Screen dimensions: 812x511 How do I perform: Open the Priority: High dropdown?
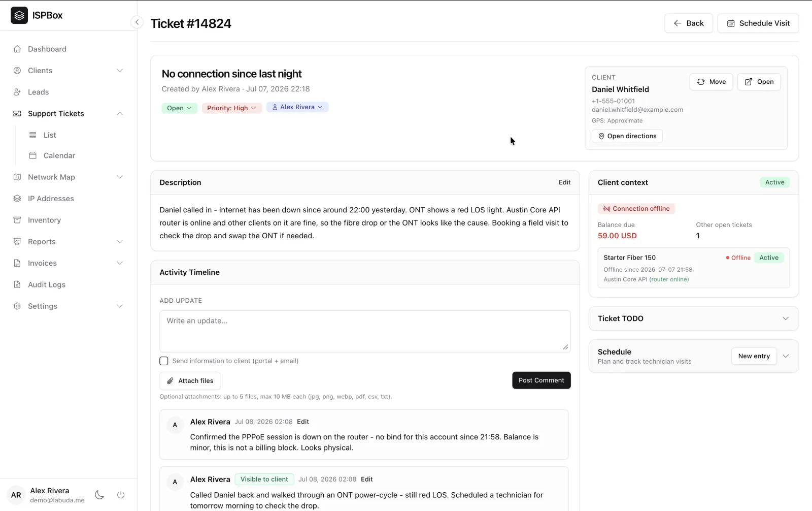point(231,108)
